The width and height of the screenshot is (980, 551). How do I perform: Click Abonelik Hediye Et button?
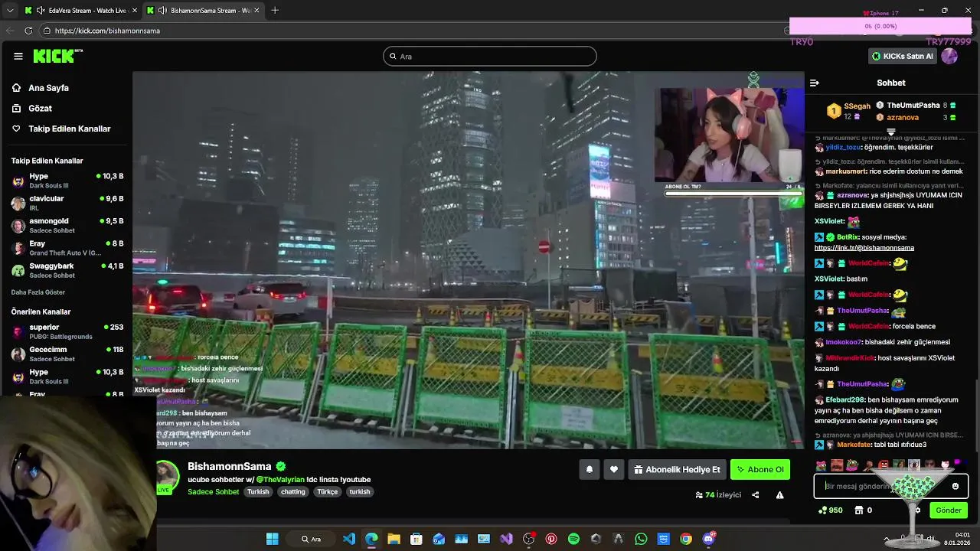tap(677, 470)
